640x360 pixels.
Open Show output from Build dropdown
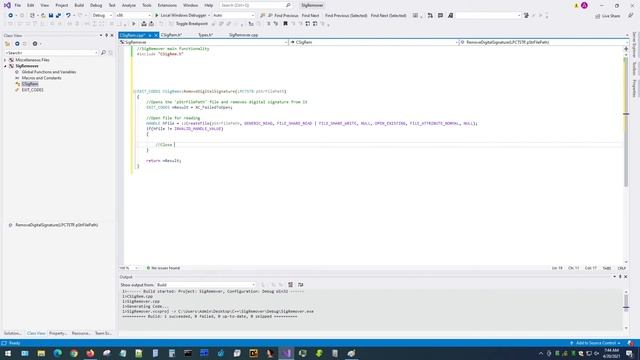pyautogui.click(x=206, y=285)
